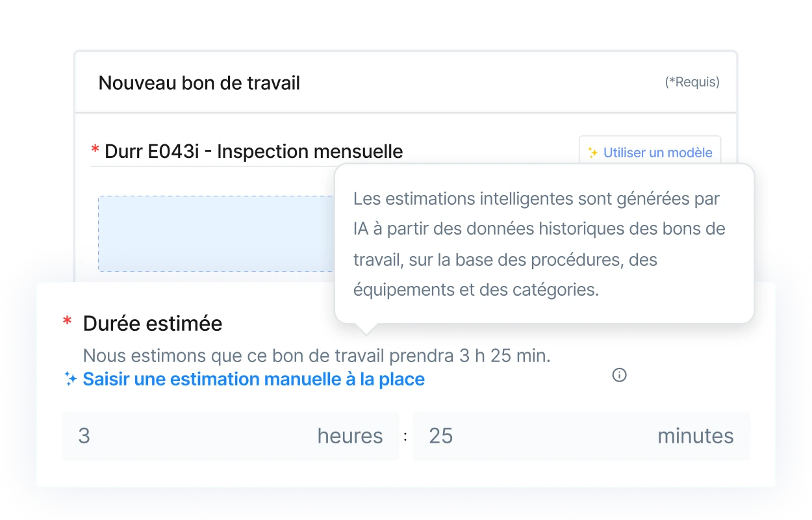
Task: Click the colon between hours and minutes
Action: [x=405, y=437]
